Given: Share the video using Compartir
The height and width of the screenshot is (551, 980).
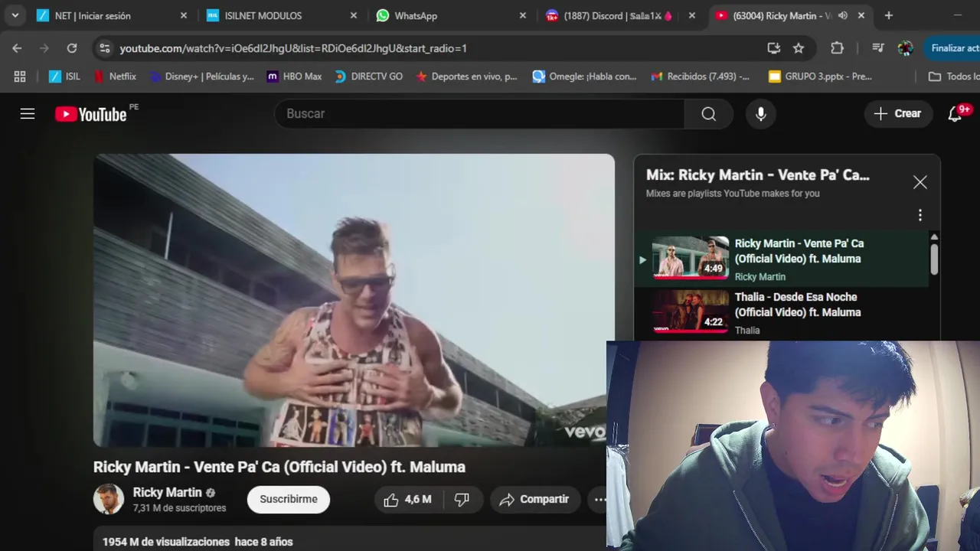Looking at the screenshot, I should (x=534, y=500).
